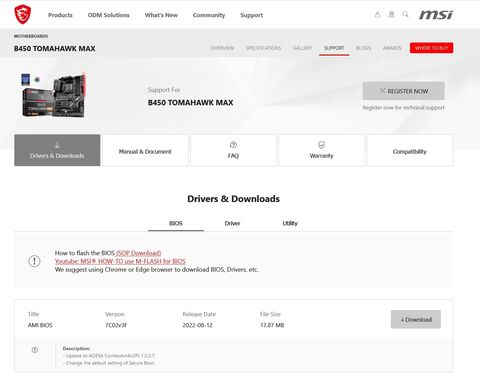The width and height of the screenshot is (480, 379).
Task: Open the Support menu in top navigation
Action: [251, 15]
